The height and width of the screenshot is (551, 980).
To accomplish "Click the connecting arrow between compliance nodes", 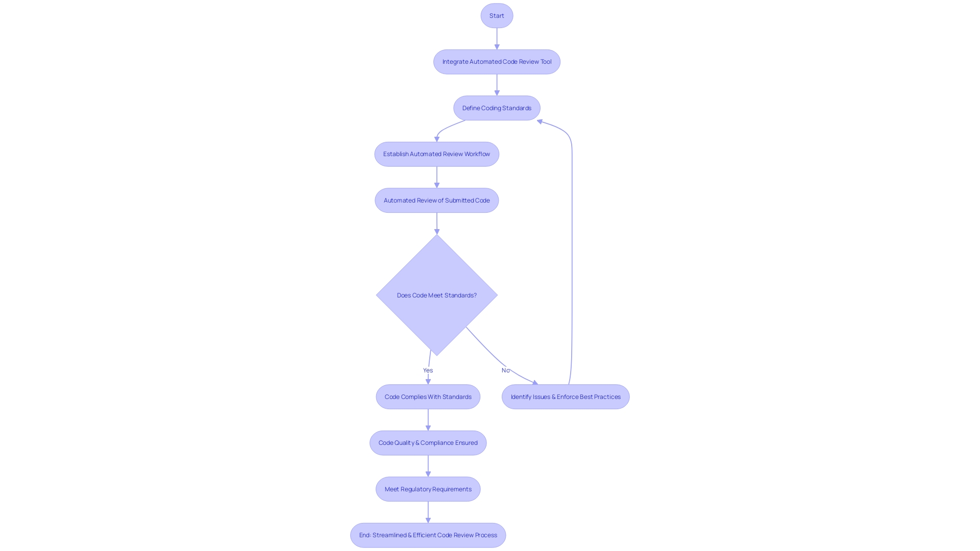I will pyautogui.click(x=427, y=419).
